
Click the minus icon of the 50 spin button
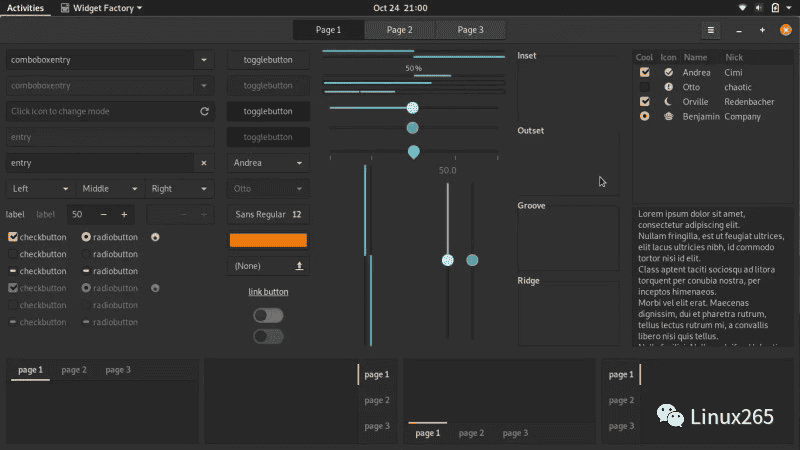point(104,214)
